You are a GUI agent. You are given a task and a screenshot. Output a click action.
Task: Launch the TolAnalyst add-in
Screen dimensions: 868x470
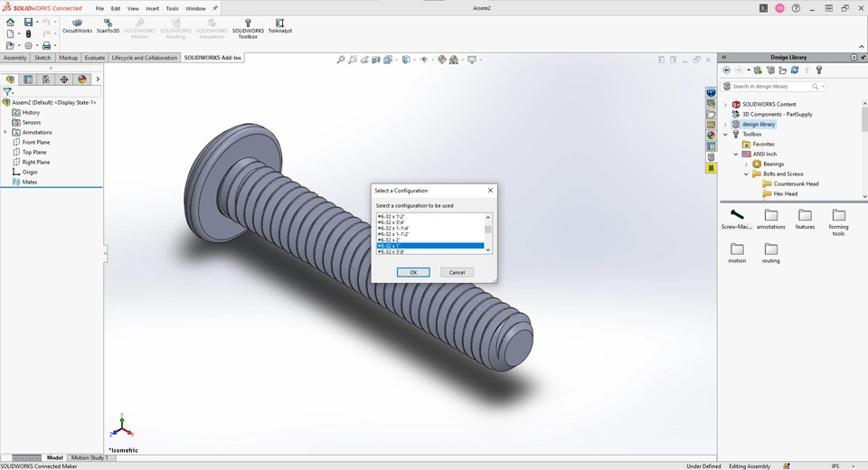point(280,26)
